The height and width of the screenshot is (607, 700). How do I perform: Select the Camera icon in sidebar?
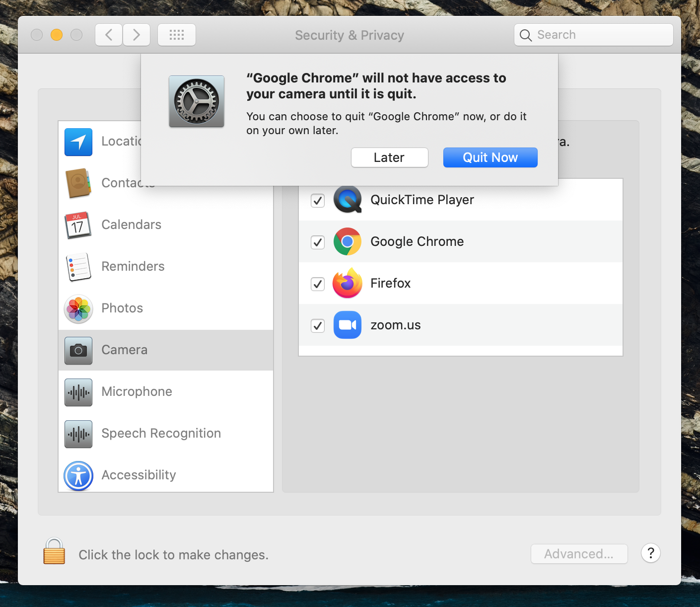(78, 351)
